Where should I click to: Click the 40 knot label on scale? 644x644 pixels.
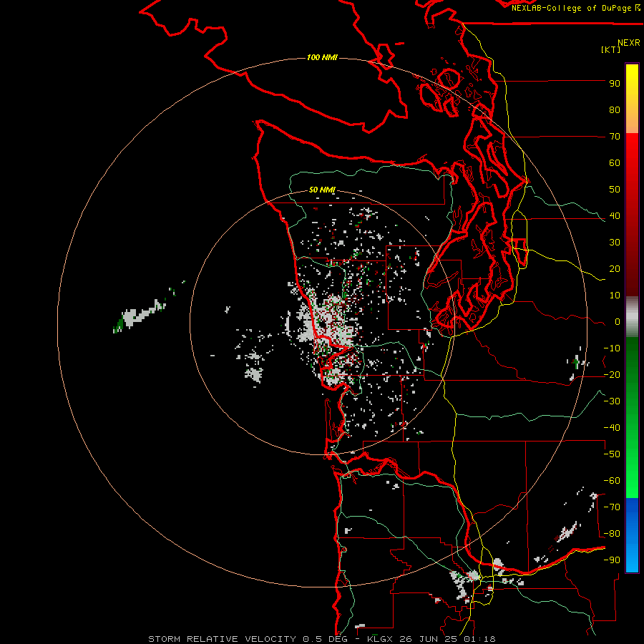[615, 216]
